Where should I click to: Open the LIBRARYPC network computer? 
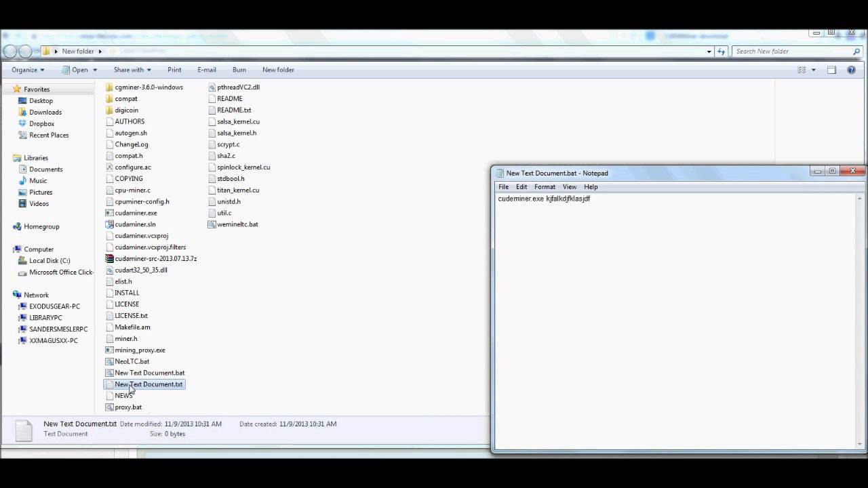point(45,318)
